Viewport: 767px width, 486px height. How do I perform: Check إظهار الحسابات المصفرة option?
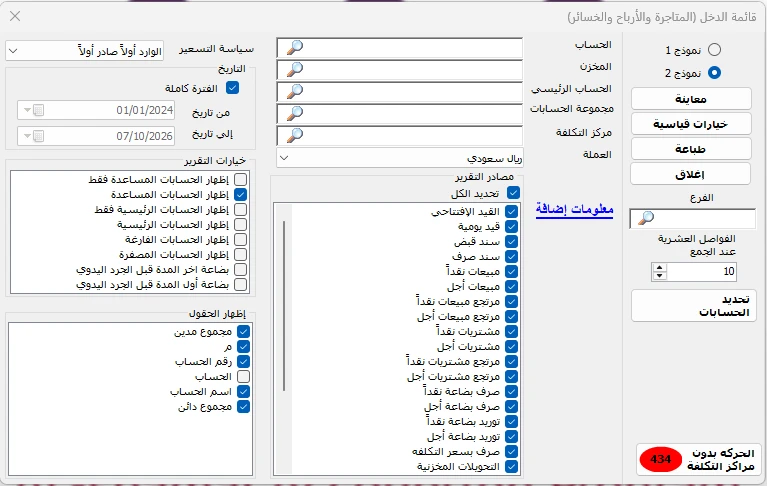241,255
